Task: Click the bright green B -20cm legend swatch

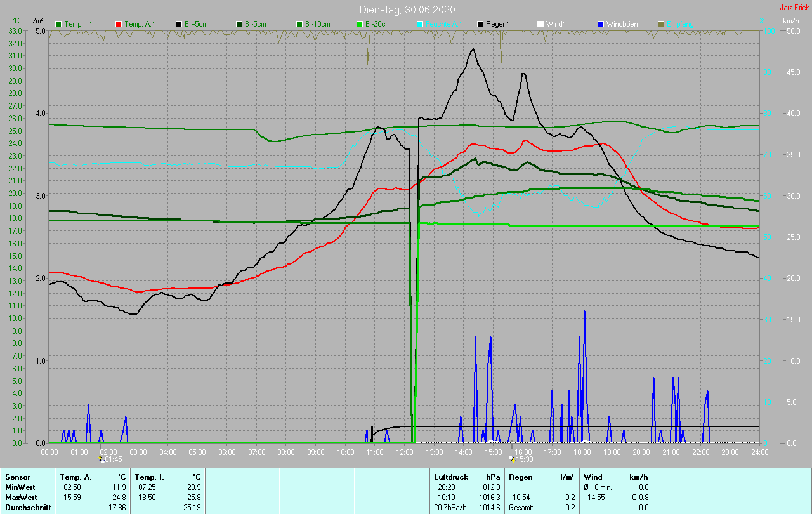Action: coord(360,24)
